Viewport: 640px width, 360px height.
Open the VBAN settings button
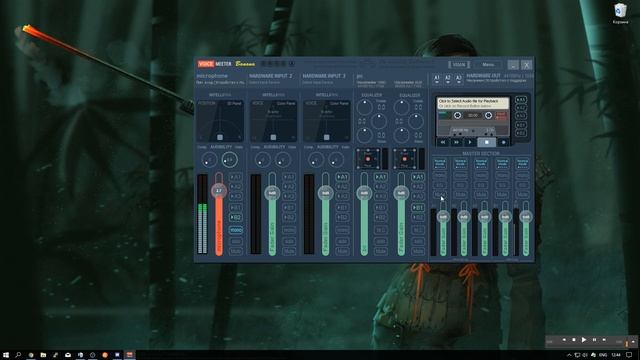(459, 64)
